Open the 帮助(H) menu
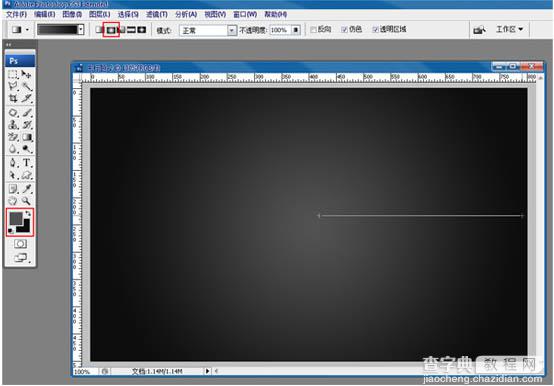 click(276, 14)
